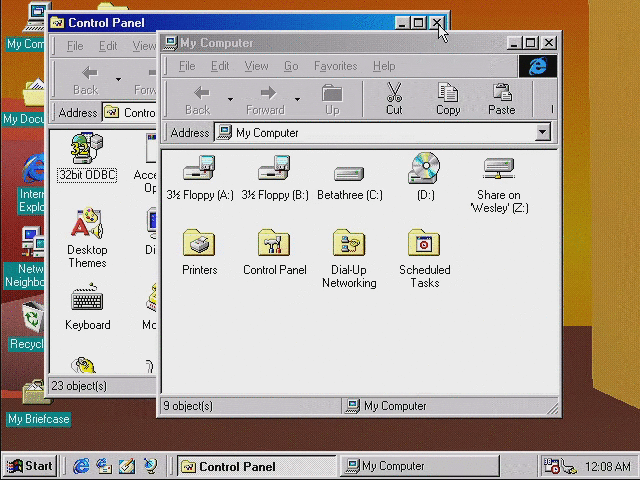The image size is (640, 480).
Task: Click the 'My Computer' status bar zone label
Action: point(395,406)
